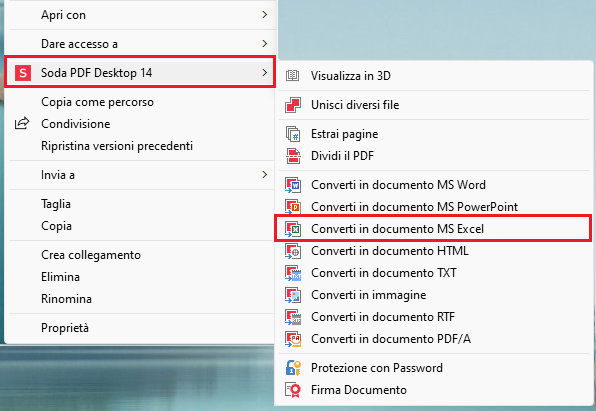This screenshot has width=596, height=411.
Task: Choose Rinomina in the context menu
Action: 66,299
